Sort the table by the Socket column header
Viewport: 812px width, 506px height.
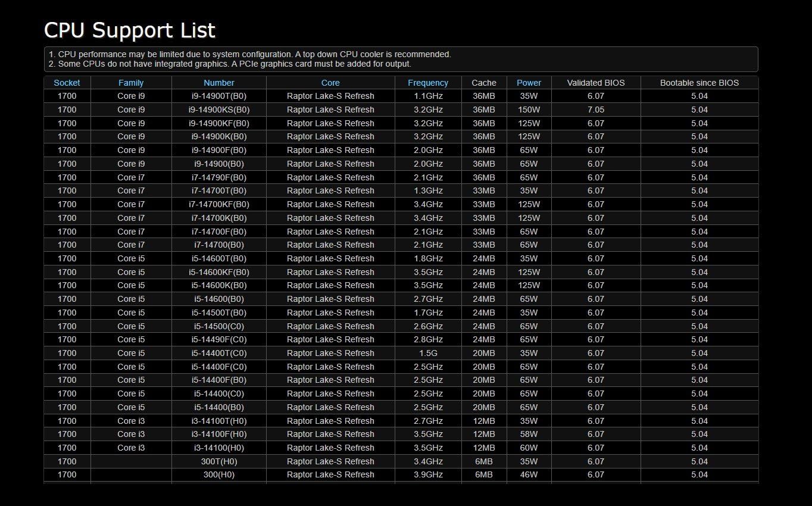coord(67,83)
